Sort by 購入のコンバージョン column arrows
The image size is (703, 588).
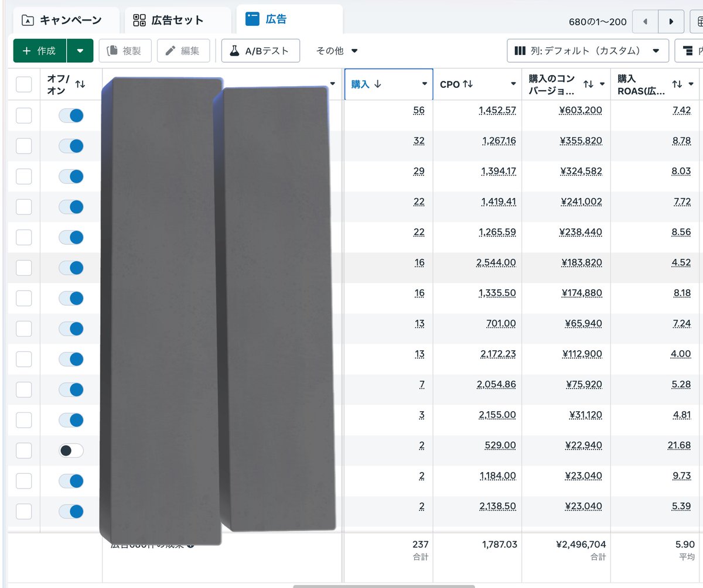click(589, 84)
